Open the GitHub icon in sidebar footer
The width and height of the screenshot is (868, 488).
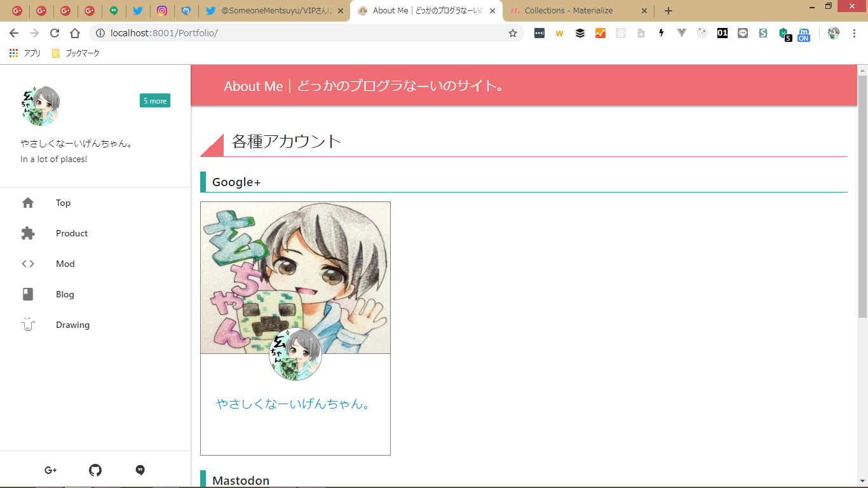(95, 470)
